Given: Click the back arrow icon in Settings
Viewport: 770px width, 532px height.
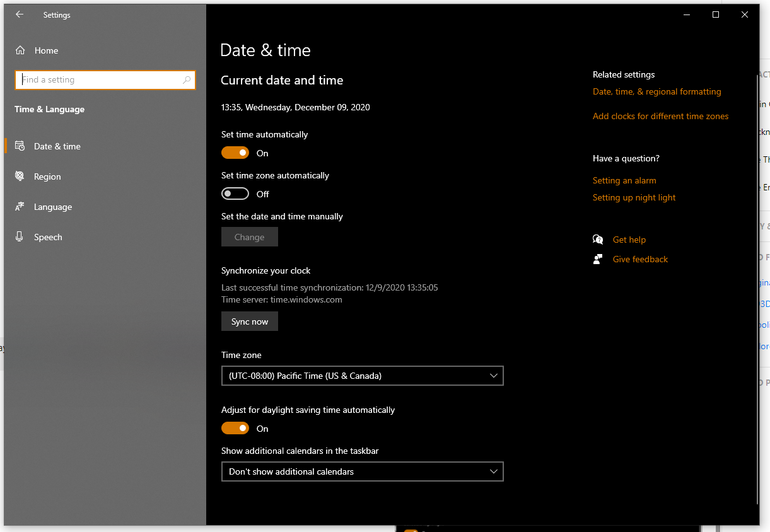Looking at the screenshot, I should pos(20,14).
